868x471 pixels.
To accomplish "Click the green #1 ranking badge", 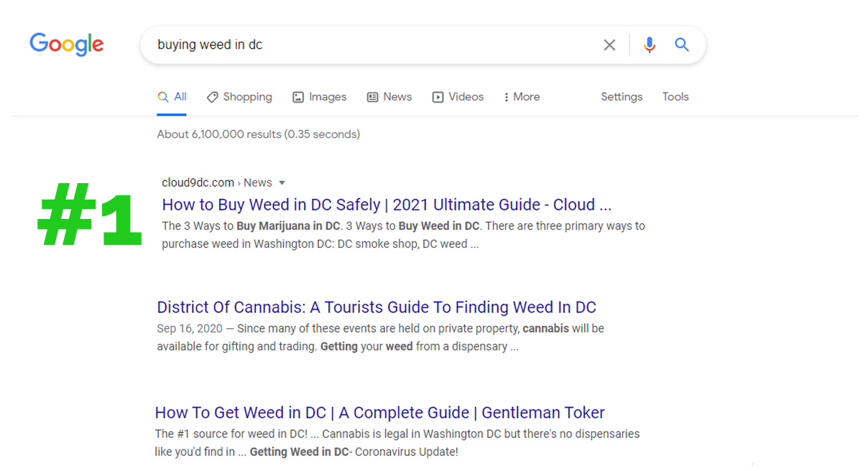I will click(89, 215).
